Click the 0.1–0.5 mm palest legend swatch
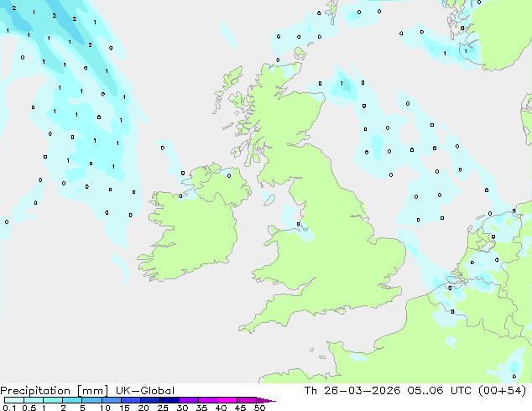The width and height of the screenshot is (532, 411). point(14,400)
